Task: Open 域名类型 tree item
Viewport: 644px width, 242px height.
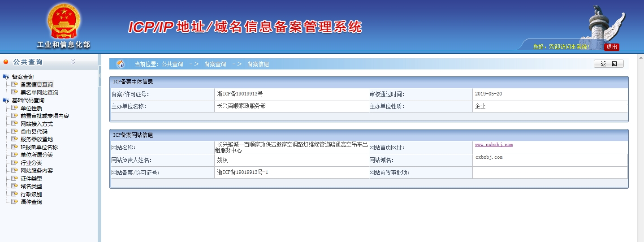Action: coord(31,186)
